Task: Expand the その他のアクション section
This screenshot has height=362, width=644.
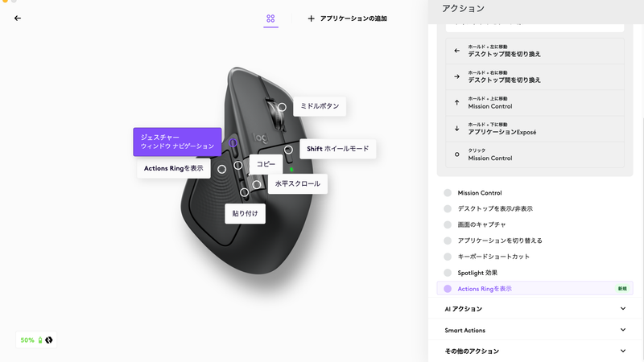Action: pyautogui.click(x=535, y=352)
